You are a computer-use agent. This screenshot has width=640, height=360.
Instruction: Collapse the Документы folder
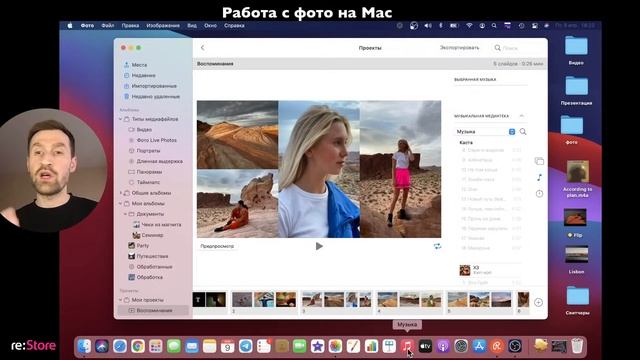click(125, 214)
